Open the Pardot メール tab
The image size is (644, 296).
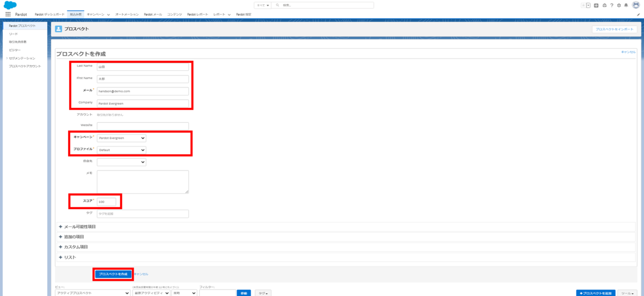[153, 14]
